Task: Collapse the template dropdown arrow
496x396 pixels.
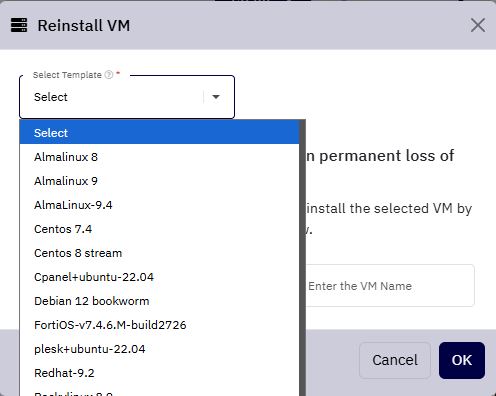Action: click(216, 97)
